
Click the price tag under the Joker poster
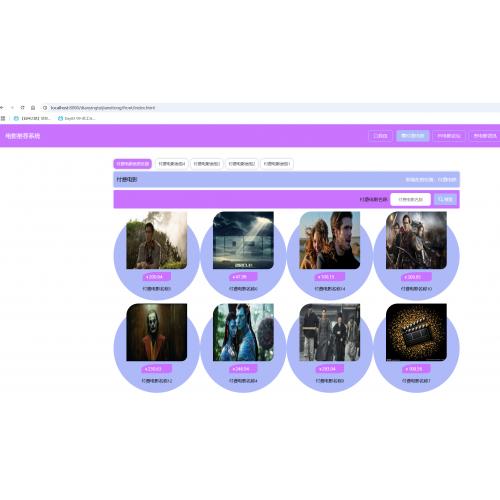coord(157,369)
